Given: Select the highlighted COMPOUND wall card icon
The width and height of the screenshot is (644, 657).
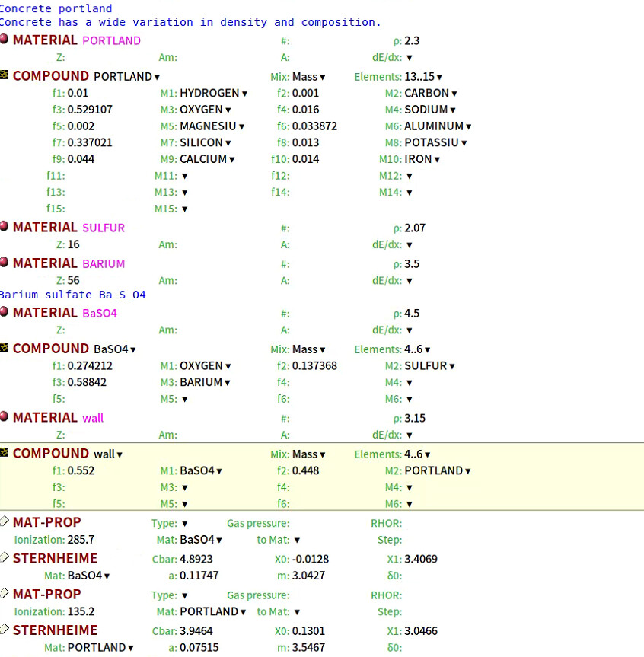Looking at the screenshot, I should pyautogui.click(x=5, y=453).
